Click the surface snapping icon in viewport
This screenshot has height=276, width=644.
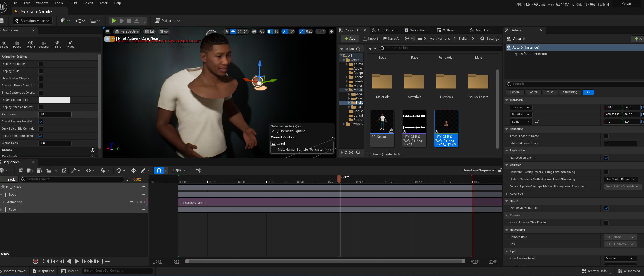(262, 31)
